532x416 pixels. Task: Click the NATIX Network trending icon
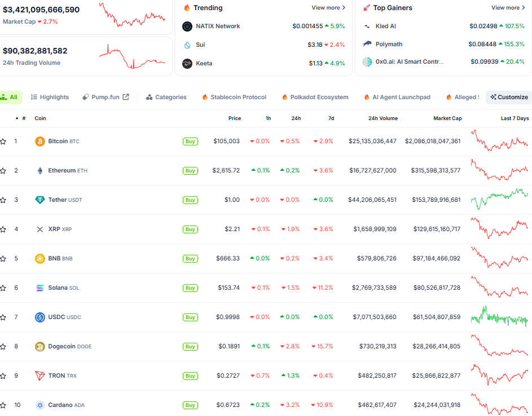pos(187,26)
